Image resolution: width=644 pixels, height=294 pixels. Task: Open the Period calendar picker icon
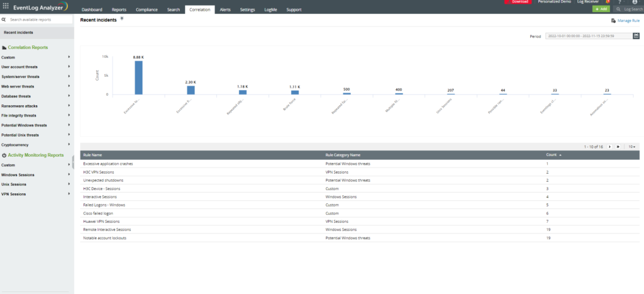click(x=636, y=36)
